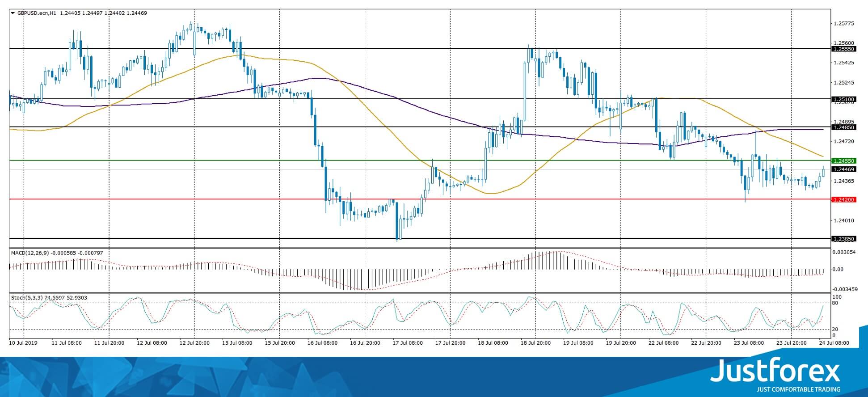Select the green 1.24550 price label
This screenshot has width=868, height=397.
(x=843, y=160)
